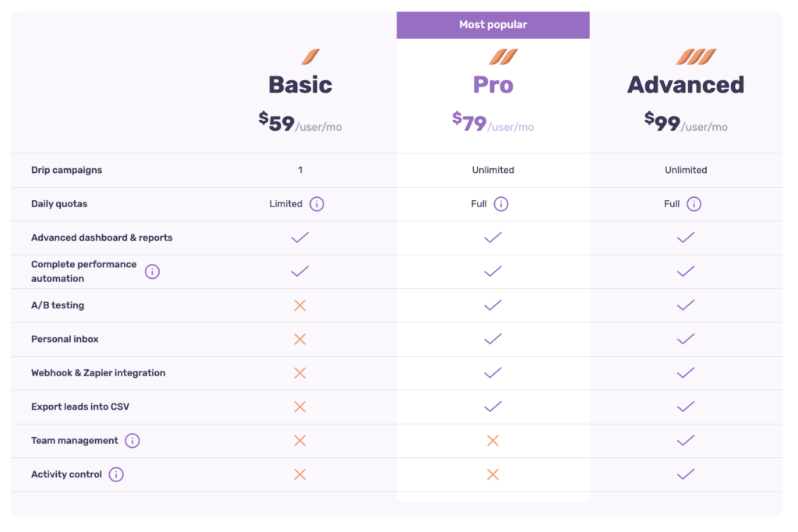Image resolution: width=798 pixels, height=532 pixels.
Task: Click the info icon next to Limited daily quotas
Action: (x=316, y=204)
